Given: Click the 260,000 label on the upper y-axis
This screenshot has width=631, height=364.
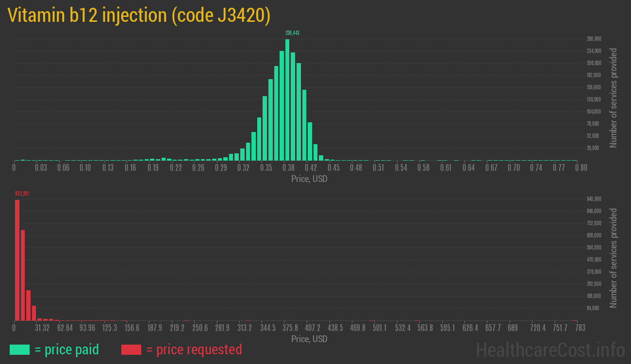Looking at the screenshot, I should click(x=594, y=39).
